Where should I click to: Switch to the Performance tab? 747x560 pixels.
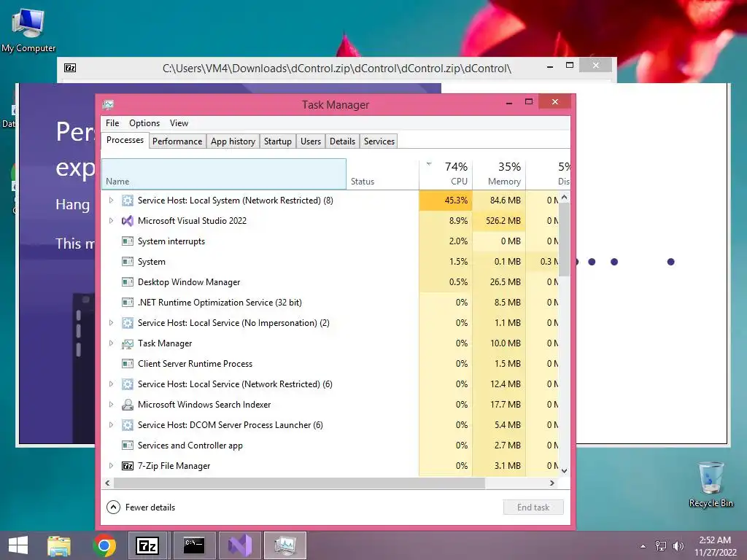177,141
